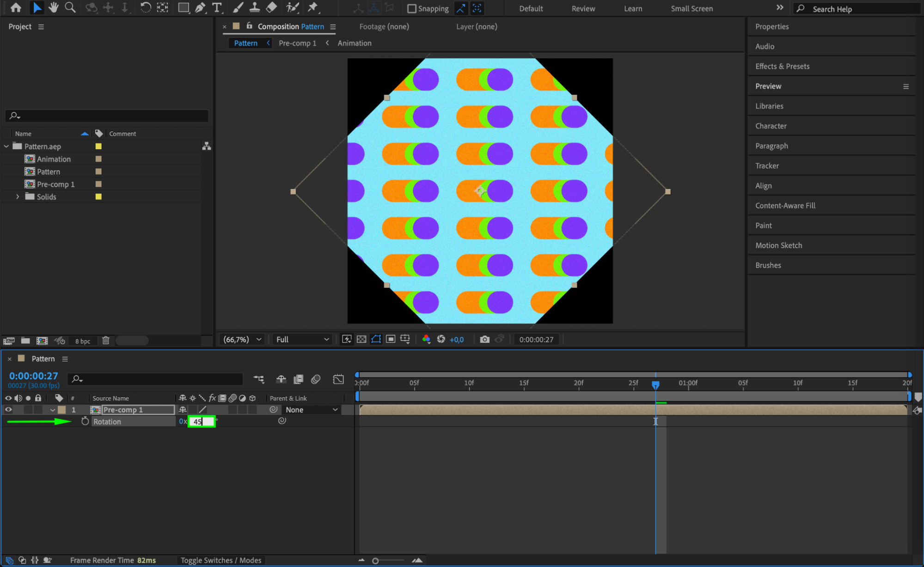Select the Type tool
Image resolution: width=924 pixels, height=567 pixels.
pyautogui.click(x=216, y=7)
